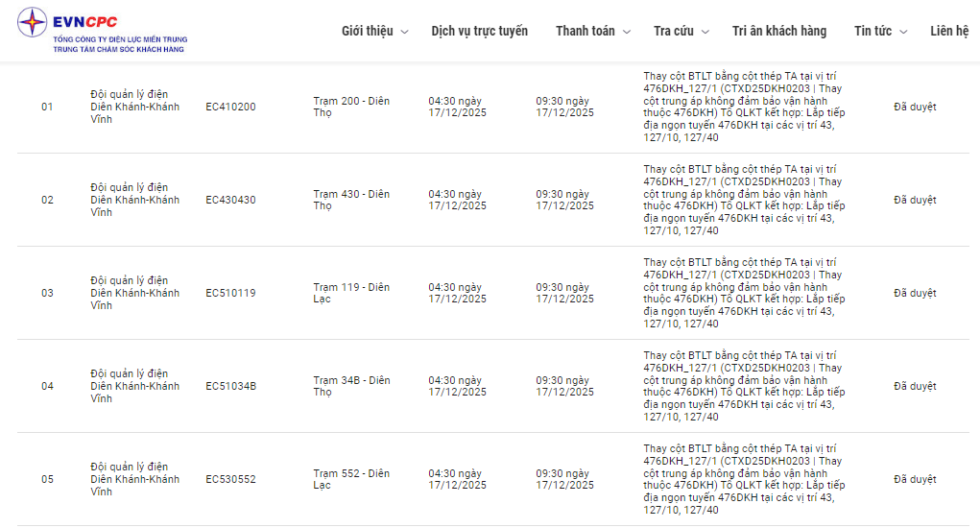Click the Đã duyệt status in row 05
Image resolution: width=980 pixels, height=528 pixels.
[915, 479]
